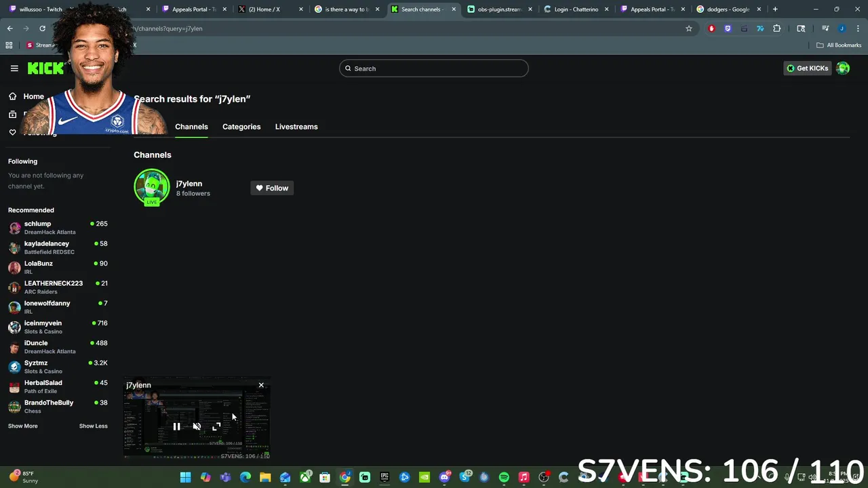This screenshot has height=488, width=868.
Task: Switch to the willussoo - Twitch tab
Action: pos(39,9)
